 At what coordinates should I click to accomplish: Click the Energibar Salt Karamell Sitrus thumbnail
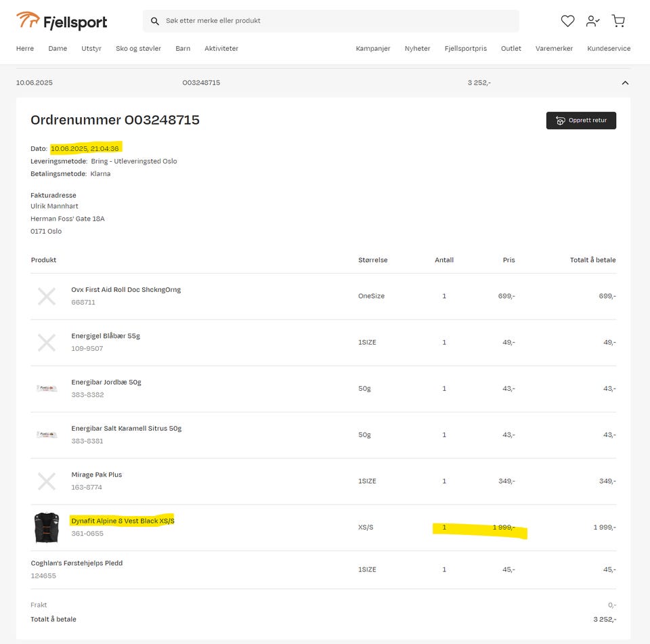tap(47, 435)
